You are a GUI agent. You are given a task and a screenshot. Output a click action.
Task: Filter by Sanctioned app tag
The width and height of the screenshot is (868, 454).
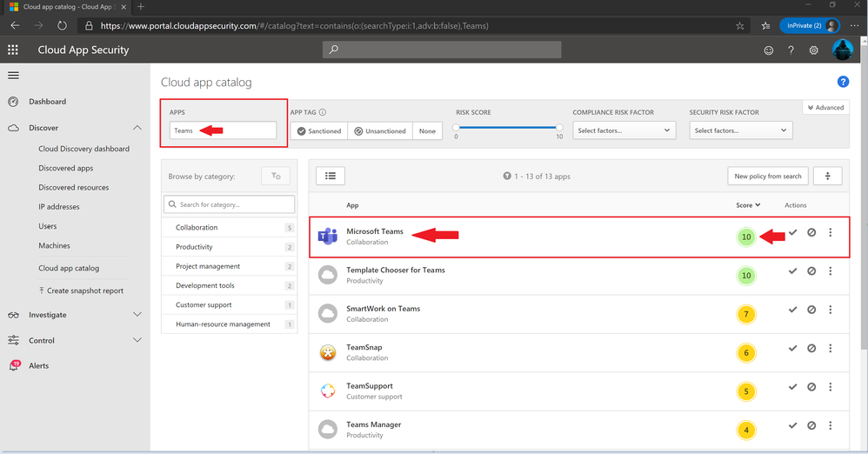319,131
